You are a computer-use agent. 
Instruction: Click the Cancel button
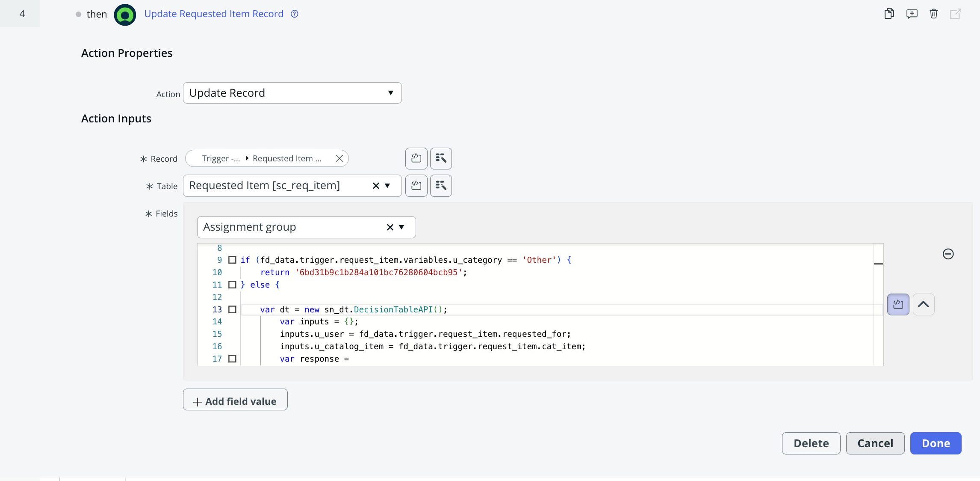point(875,443)
